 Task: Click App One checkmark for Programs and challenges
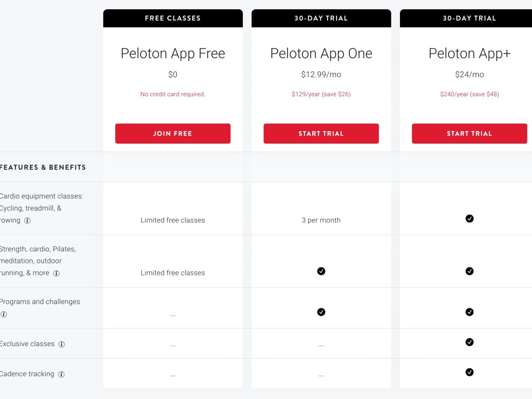point(321,312)
